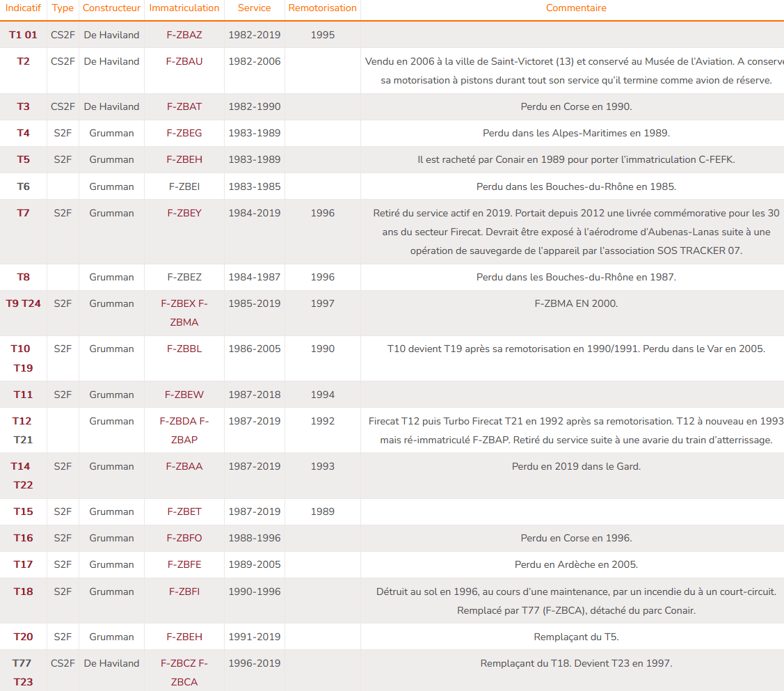Follow the F-ZBAA registration link

pyautogui.click(x=184, y=466)
